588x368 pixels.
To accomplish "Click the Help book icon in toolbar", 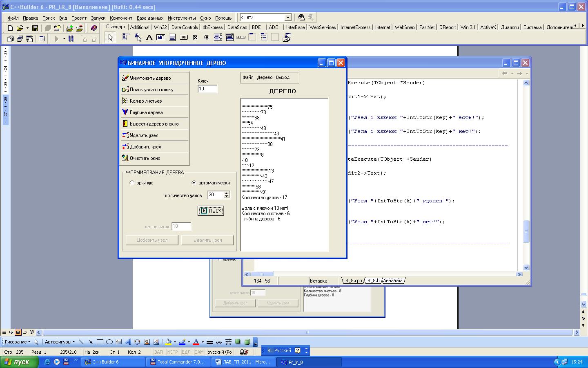I will pyautogui.click(x=94, y=28).
